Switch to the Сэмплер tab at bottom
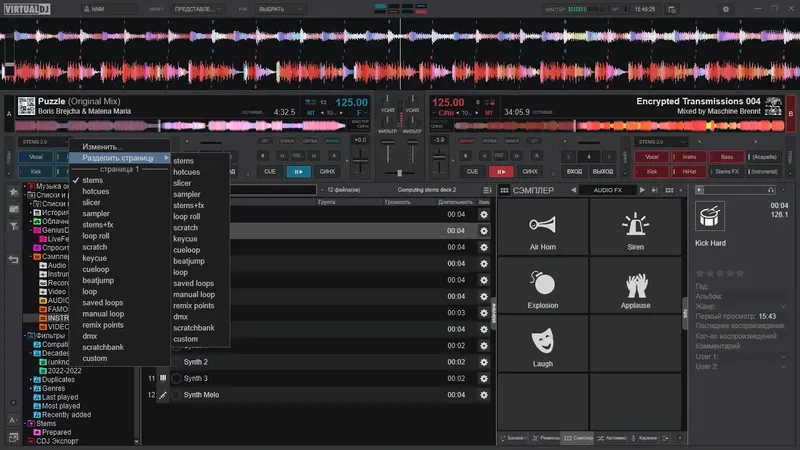800x450 pixels. (579, 438)
